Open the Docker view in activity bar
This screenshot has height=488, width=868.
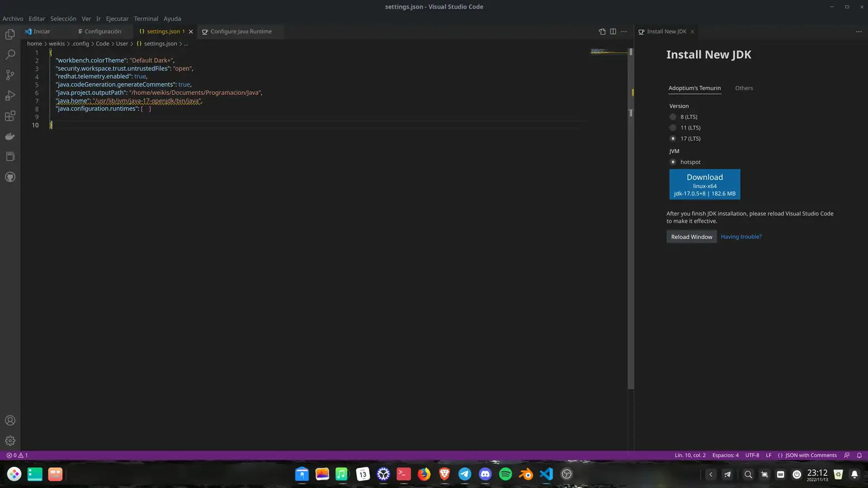(10, 136)
